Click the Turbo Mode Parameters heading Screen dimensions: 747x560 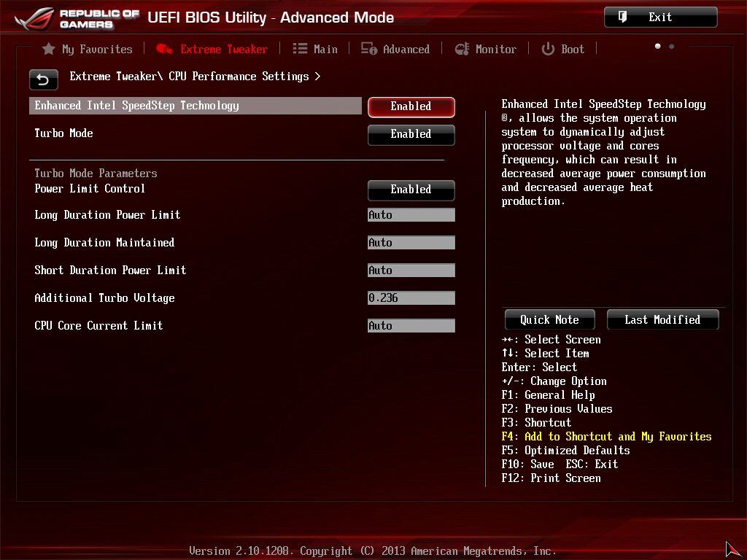click(x=96, y=174)
